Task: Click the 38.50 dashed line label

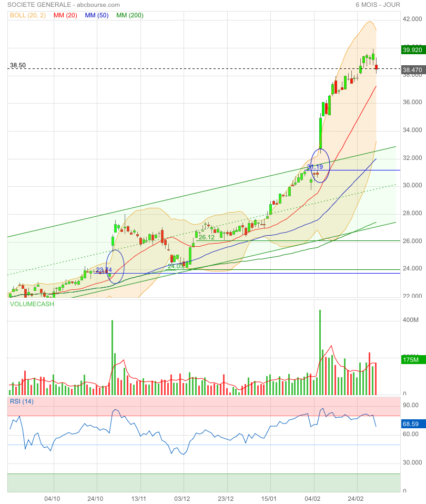Action: coord(18,65)
